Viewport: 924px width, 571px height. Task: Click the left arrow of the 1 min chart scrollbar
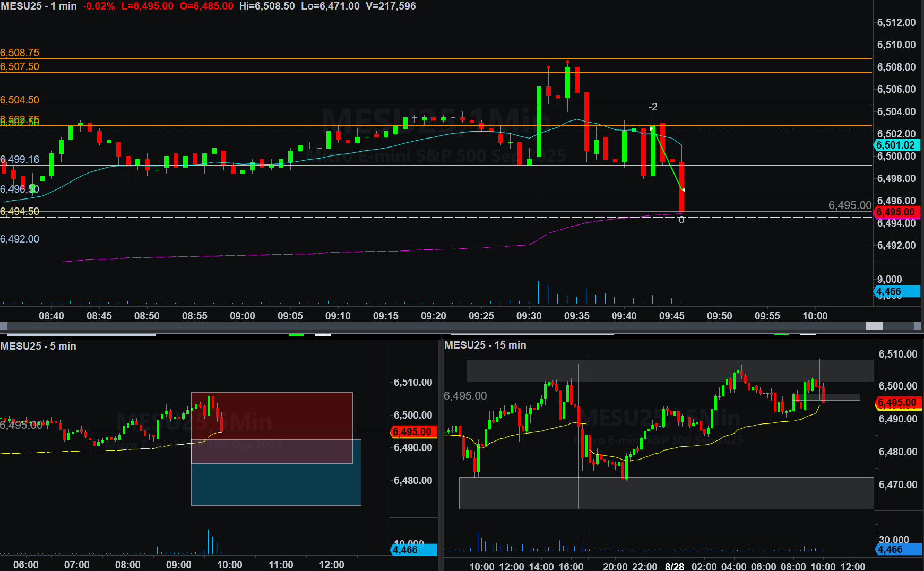[x=4, y=326]
